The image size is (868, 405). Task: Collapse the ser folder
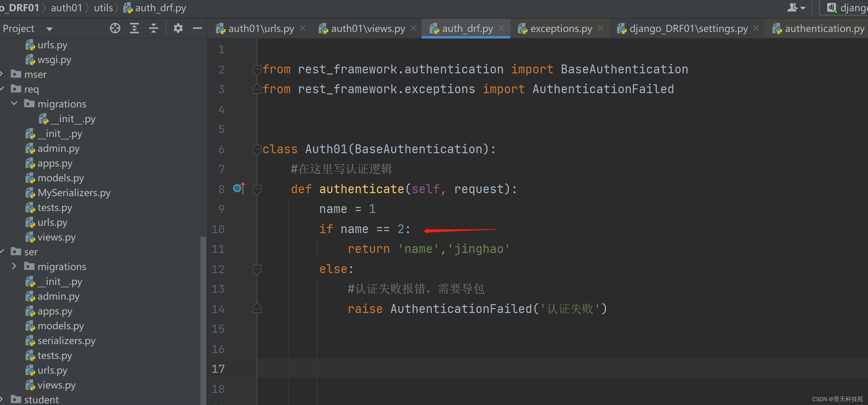click(x=2, y=251)
